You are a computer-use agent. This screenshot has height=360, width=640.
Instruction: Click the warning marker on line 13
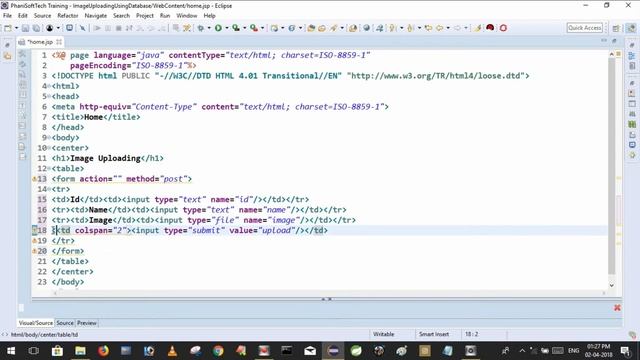(35, 179)
